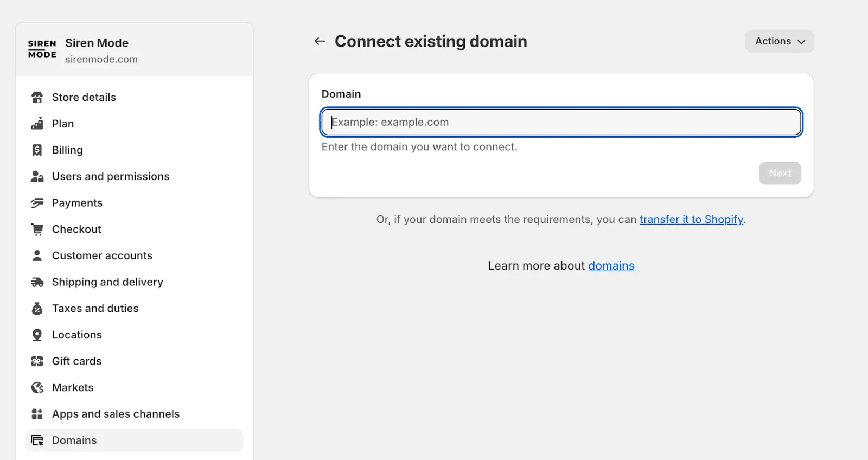Image resolution: width=868 pixels, height=460 pixels.
Task: Click the Billing receipt icon
Action: 37,150
